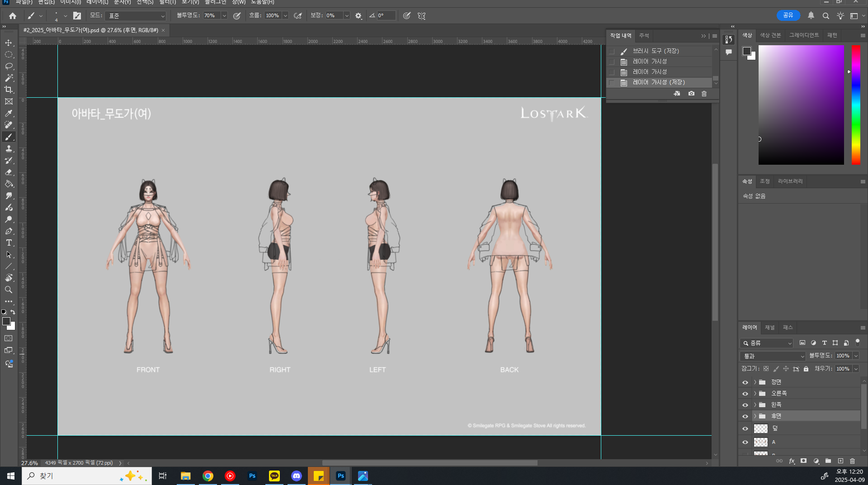
Task: Expand the 왼쪽 layer group
Action: 755,405
